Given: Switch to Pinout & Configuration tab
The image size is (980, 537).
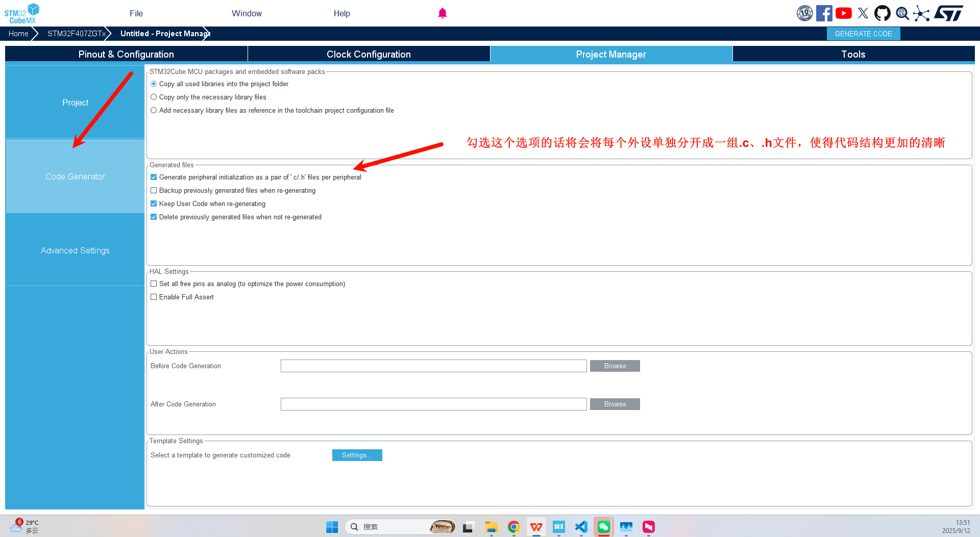Looking at the screenshot, I should pyautogui.click(x=126, y=54).
